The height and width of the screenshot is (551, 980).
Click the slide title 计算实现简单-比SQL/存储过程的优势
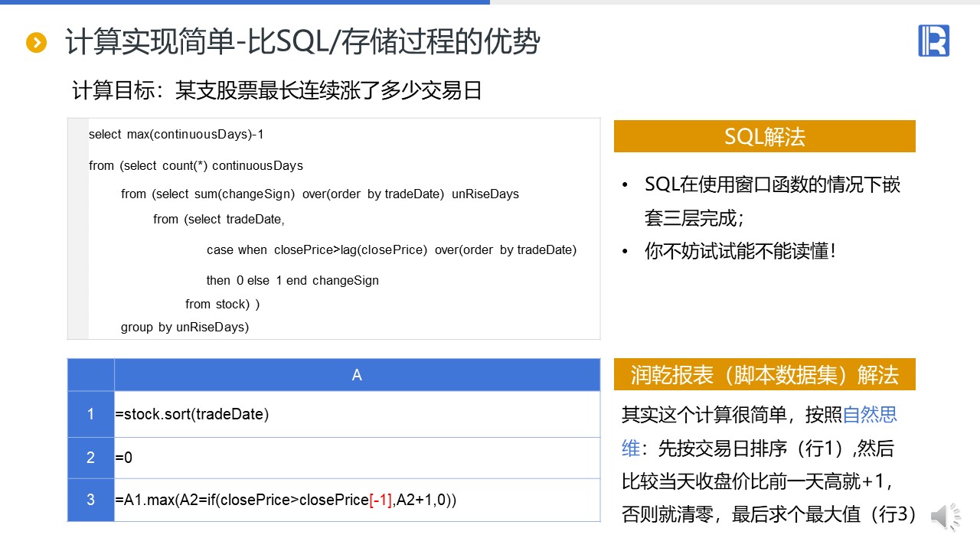[302, 43]
